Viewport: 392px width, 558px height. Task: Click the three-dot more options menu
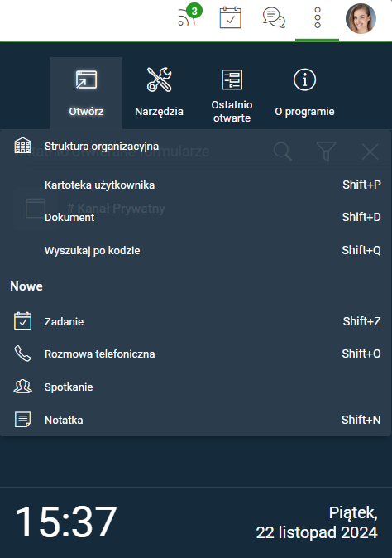coord(318,17)
